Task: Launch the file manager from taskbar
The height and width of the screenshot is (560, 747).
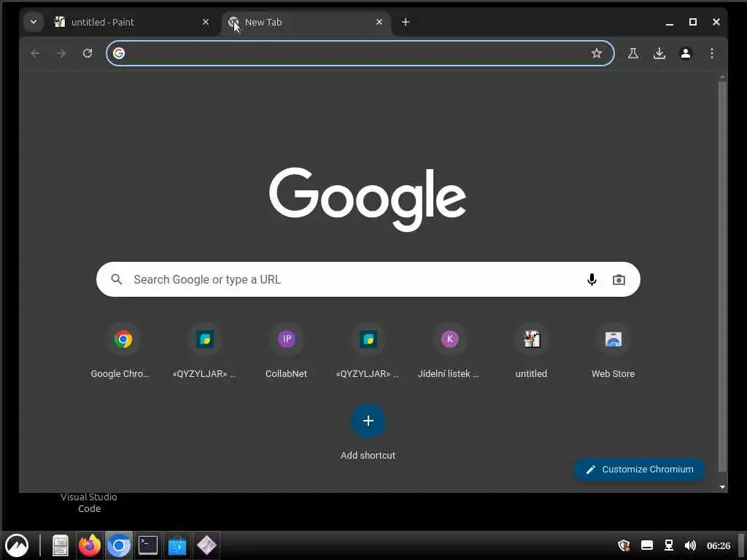Action: [61, 545]
